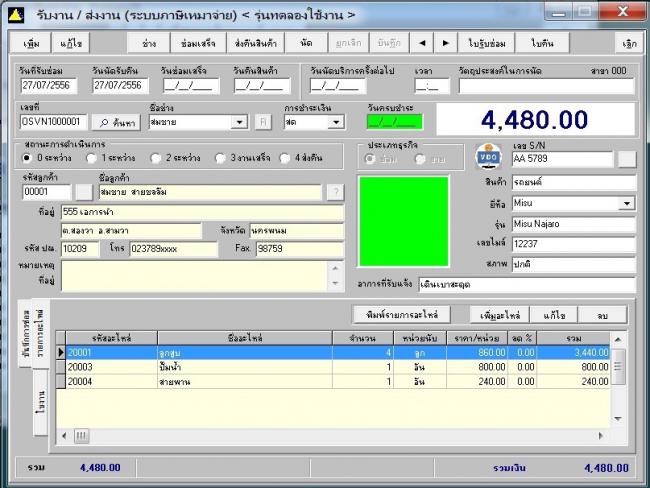Click the small button right of S/N field
The image size is (650, 488).
click(x=626, y=158)
